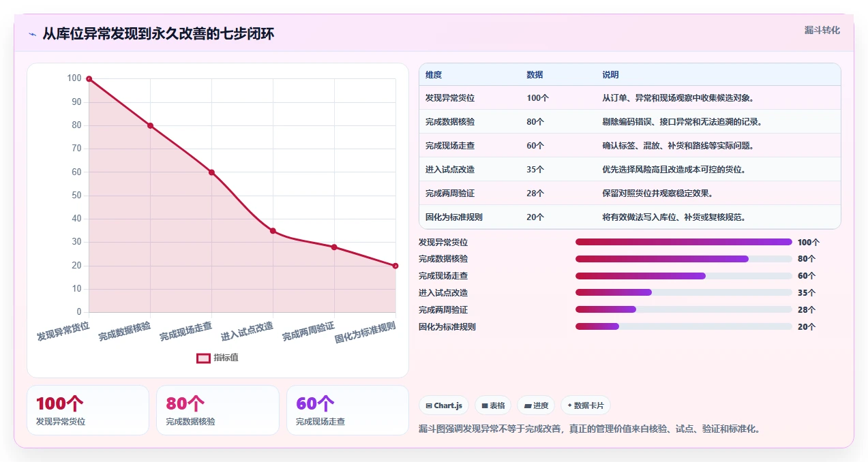Click the footer note starting 漏斗图强调

point(589,429)
